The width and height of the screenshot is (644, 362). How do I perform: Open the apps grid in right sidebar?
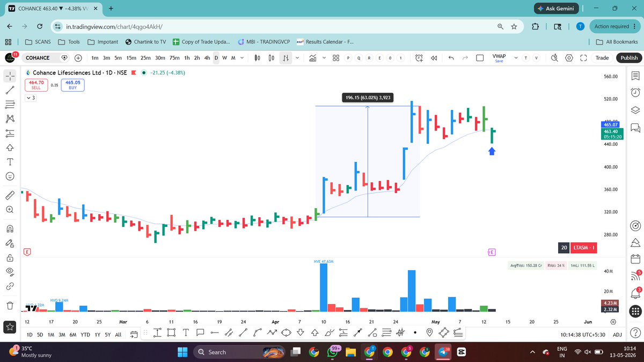click(x=635, y=311)
